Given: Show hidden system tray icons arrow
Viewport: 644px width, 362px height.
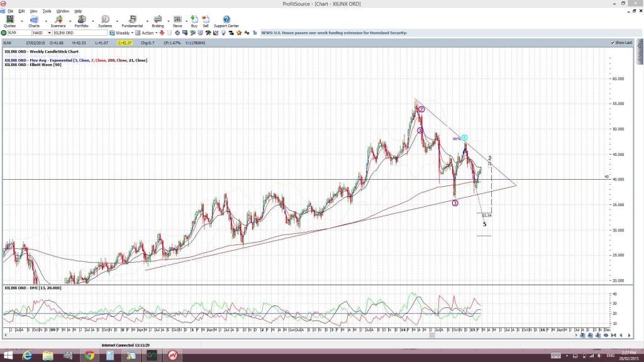Looking at the screenshot, I should click(567, 356).
